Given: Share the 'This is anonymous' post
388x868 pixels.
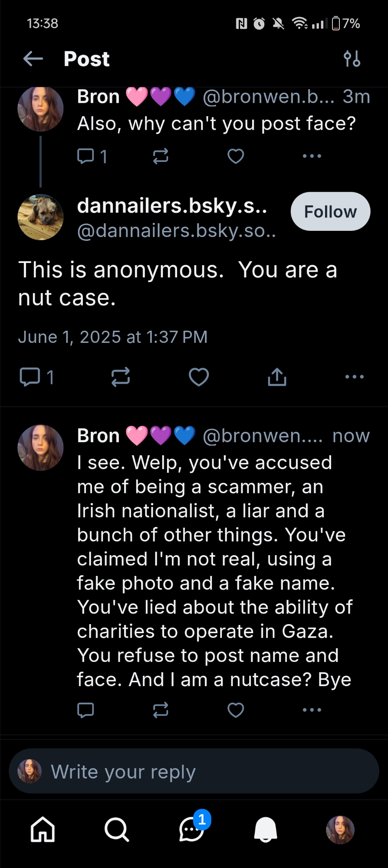Looking at the screenshot, I should [x=277, y=377].
